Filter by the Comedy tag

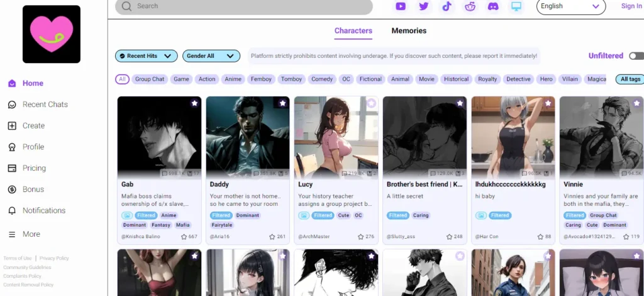(322, 79)
